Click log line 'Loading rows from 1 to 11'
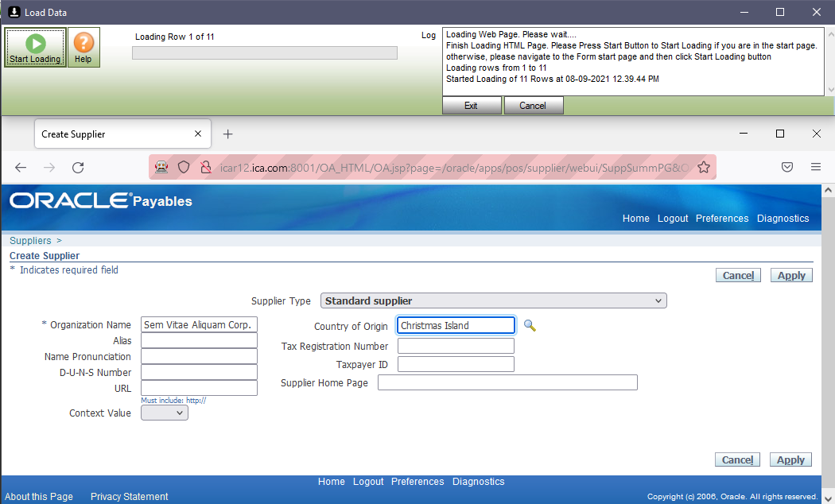The width and height of the screenshot is (835, 504). point(496,68)
